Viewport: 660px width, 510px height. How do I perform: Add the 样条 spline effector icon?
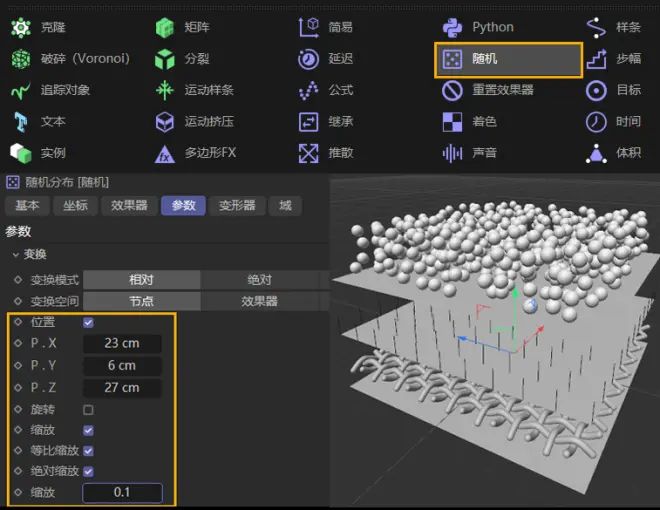pyautogui.click(x=596, y=28)
